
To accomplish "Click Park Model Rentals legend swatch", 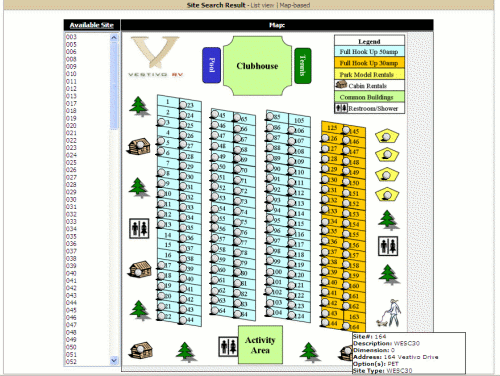I will tap(369, 74).
